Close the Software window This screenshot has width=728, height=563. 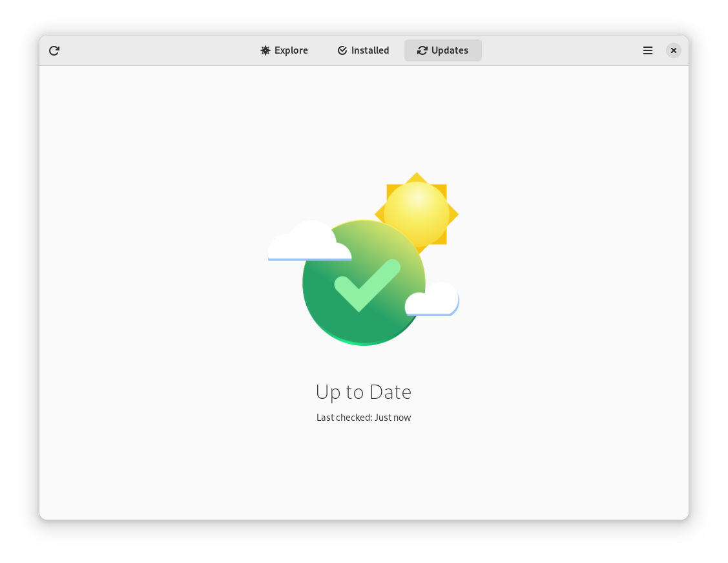(674, 50)
